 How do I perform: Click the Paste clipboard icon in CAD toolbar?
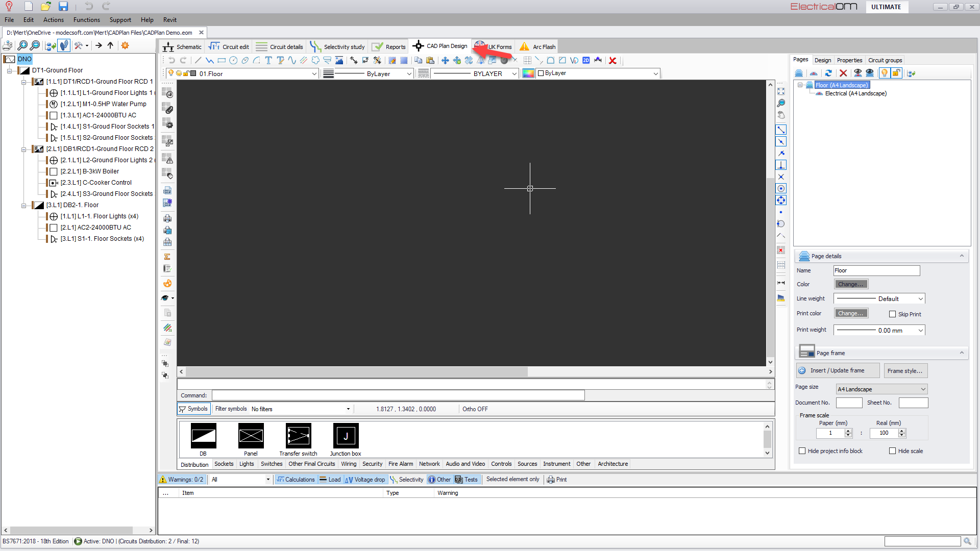[430, 60]
